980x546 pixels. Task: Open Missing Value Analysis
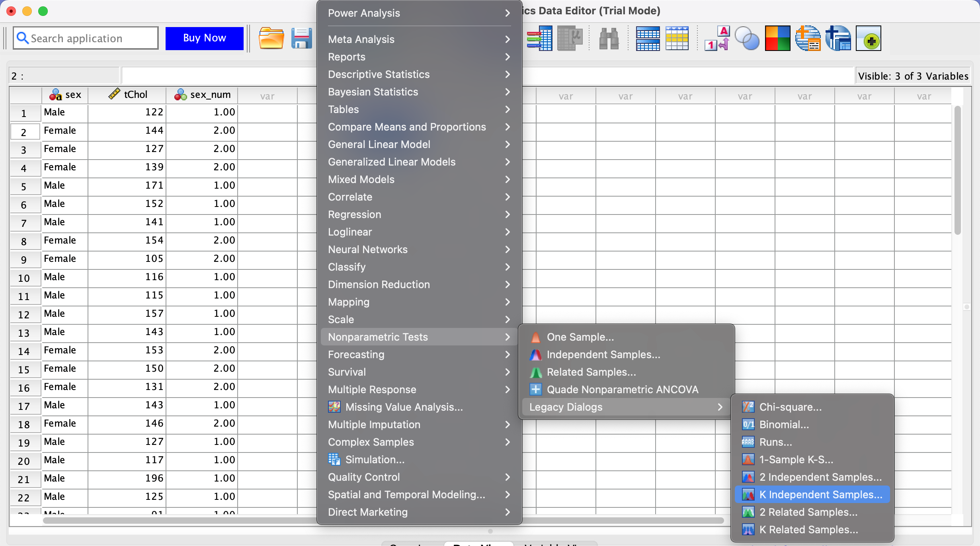(x=404, y=407)
